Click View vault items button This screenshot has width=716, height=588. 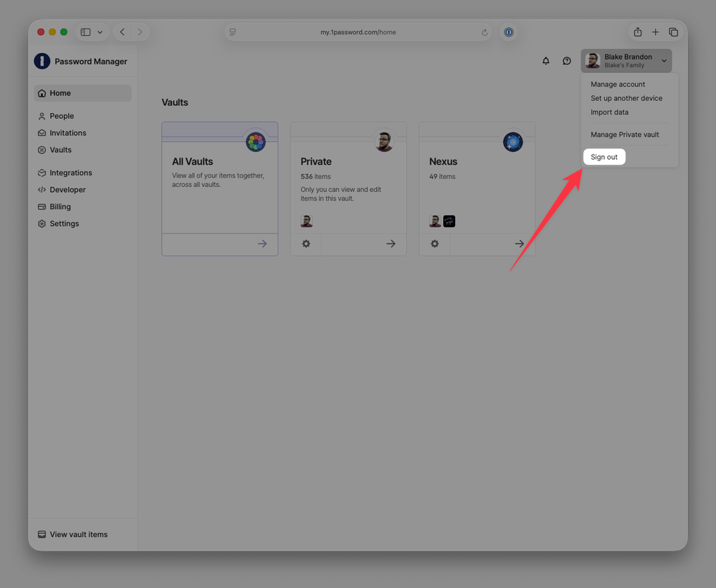coord(78,534)
